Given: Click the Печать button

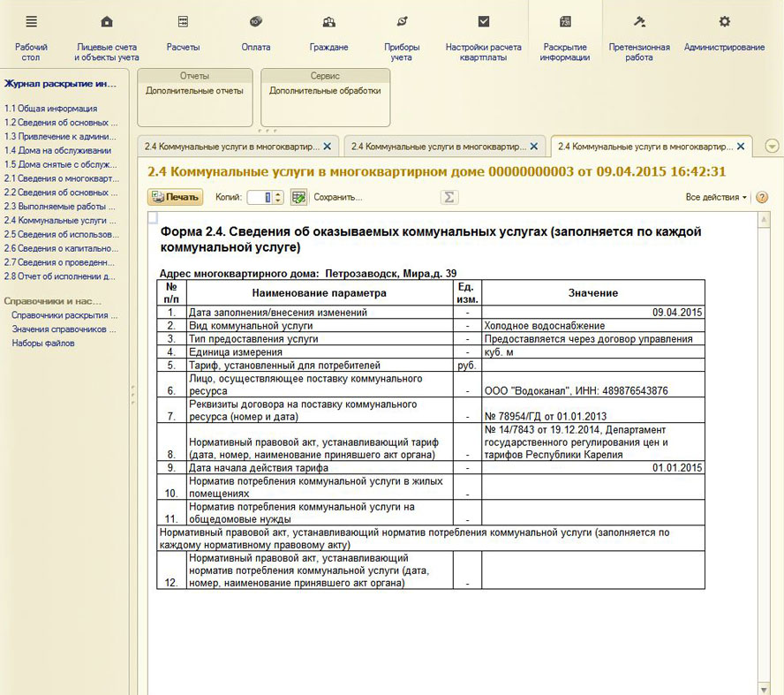Looking at the screenshot, I should click(175, 197).
